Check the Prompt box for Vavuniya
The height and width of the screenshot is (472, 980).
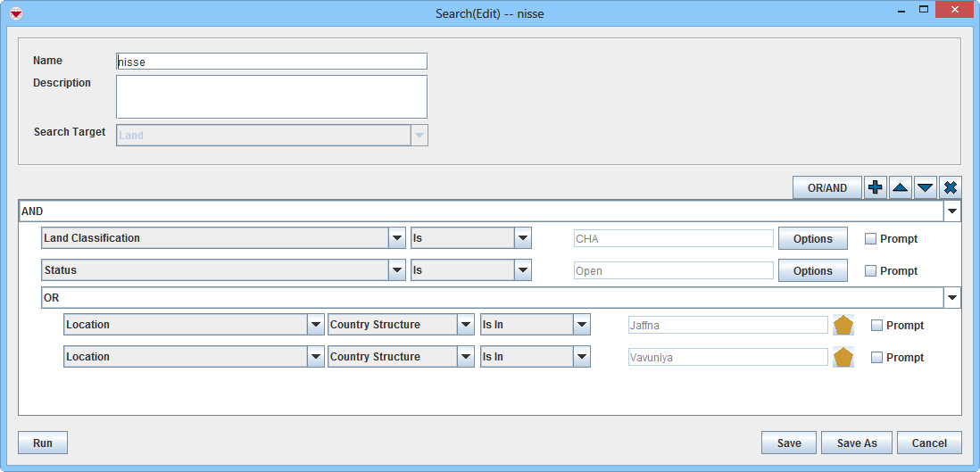876,358
